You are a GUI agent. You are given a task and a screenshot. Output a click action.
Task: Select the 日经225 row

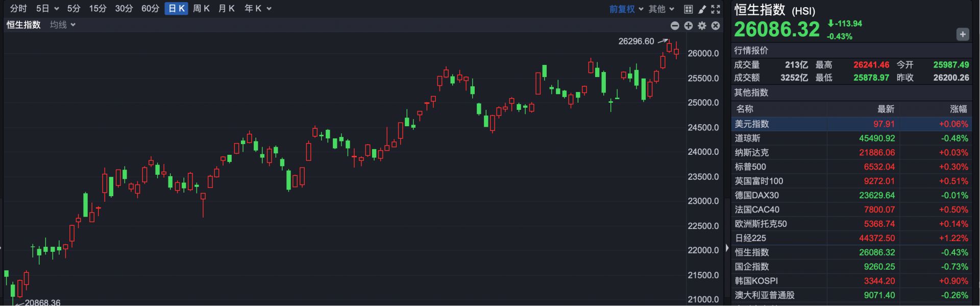coord(851,238)
